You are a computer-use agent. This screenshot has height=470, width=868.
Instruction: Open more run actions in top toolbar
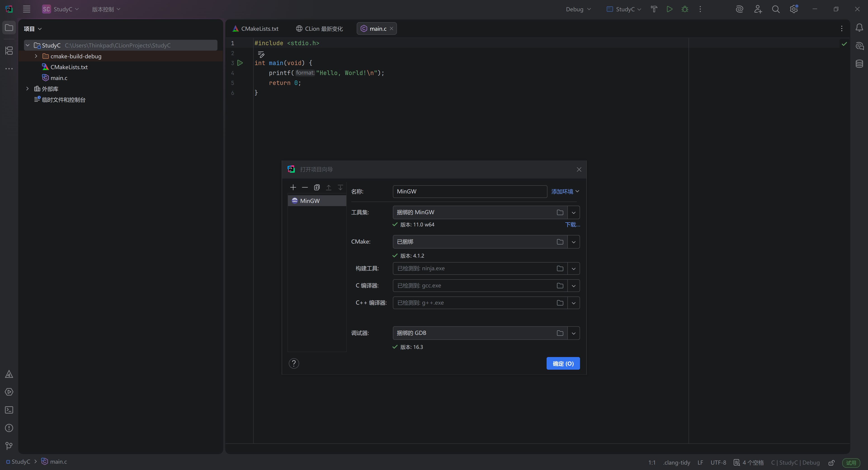(x=700, y=9)
